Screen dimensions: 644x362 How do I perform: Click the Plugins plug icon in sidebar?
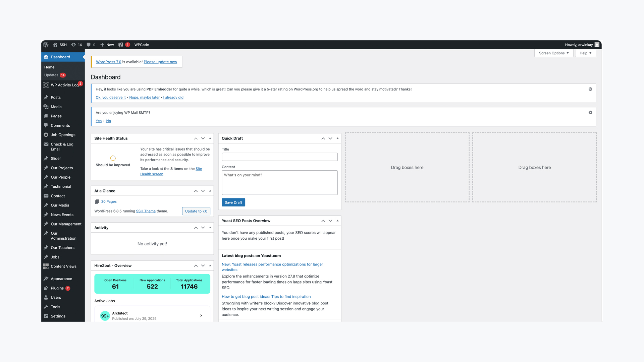[46, 288]
